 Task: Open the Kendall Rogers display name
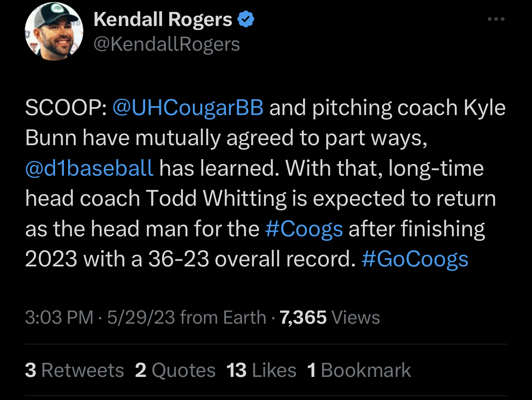tap(163, 19)
